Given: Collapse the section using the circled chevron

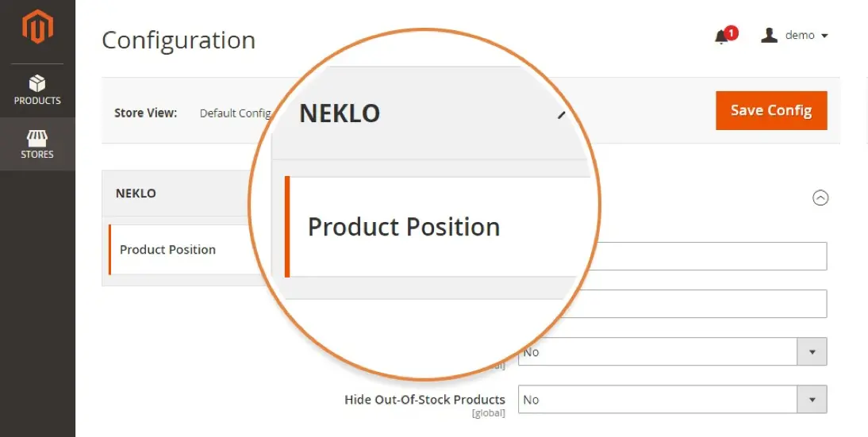Looking at the screenshot, I should [820, 197].
